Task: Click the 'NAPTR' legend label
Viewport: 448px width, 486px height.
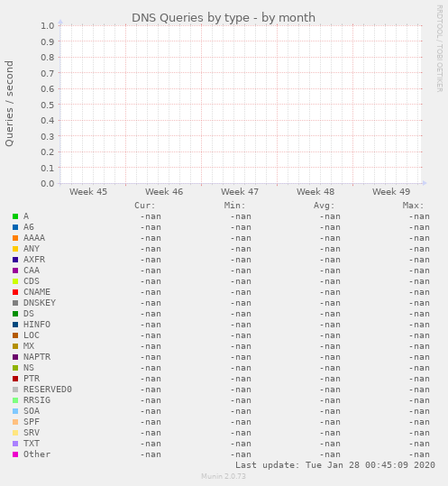Action: 37,357
